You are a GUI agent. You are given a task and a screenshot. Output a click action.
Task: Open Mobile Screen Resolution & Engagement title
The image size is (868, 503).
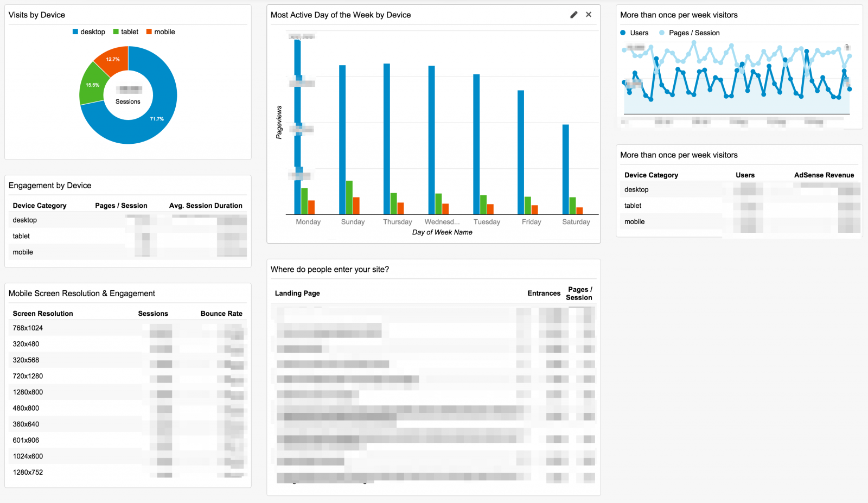click(82, 294)
